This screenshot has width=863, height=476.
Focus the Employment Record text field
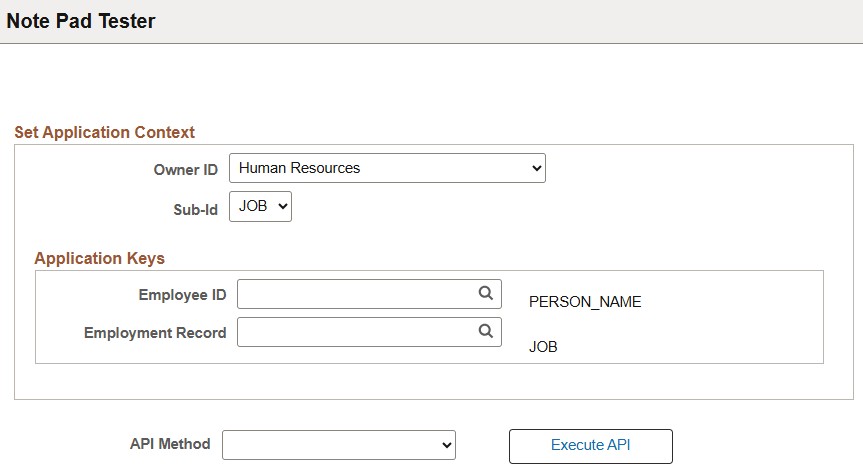pyautogui.click(x=369, y=332)
